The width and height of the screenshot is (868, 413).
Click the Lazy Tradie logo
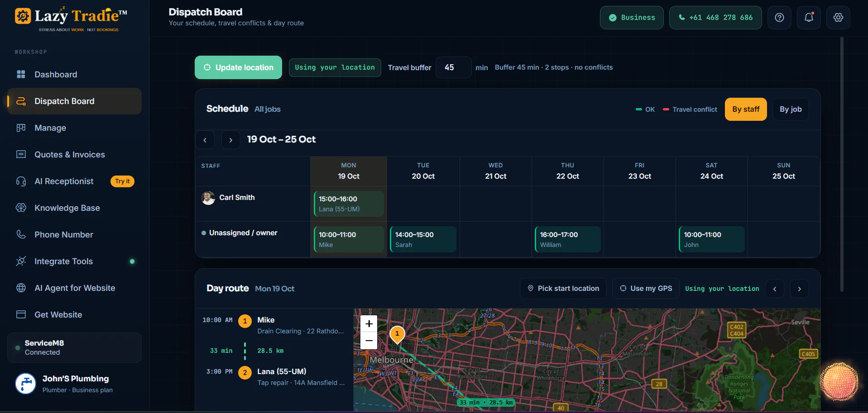pos(71,19)
